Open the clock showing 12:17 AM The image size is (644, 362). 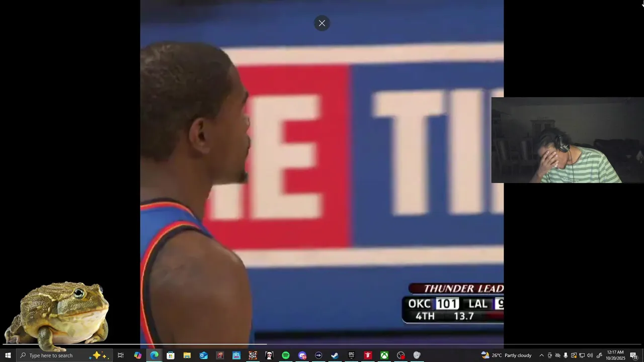point(615,355)
